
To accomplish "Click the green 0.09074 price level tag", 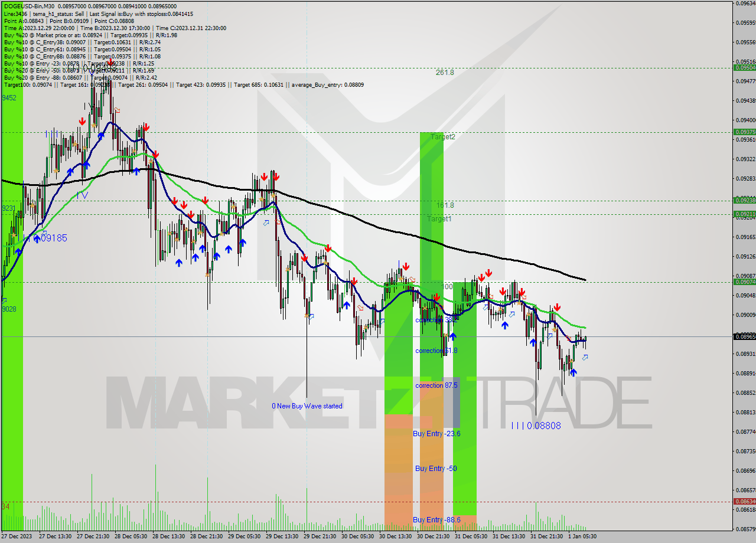I will tap(744, 282).
